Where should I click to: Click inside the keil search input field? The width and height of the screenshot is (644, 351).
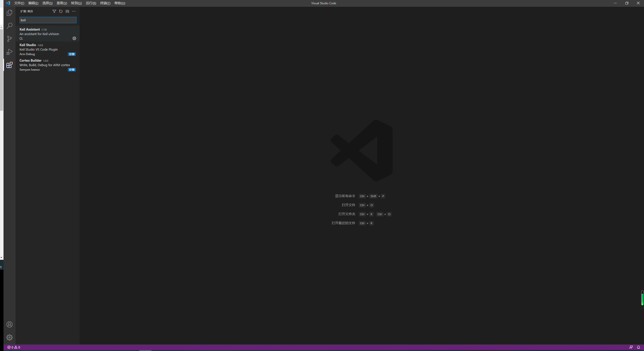(48, 20)
